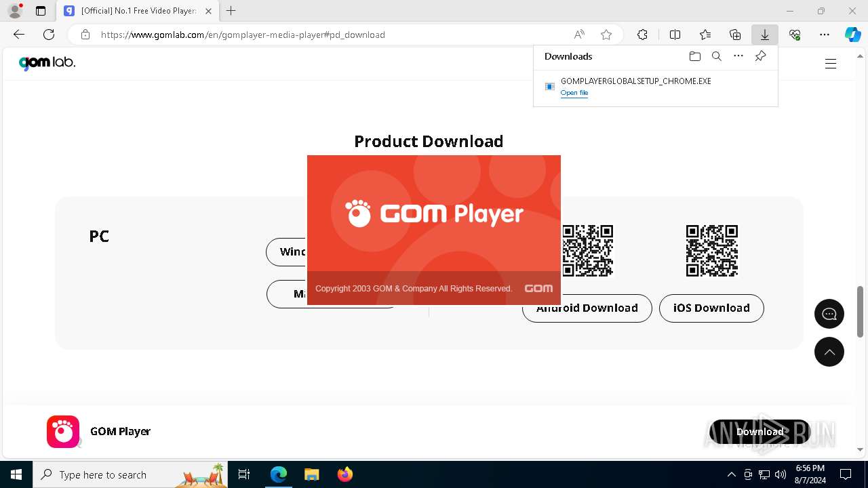Viewport: 868px width, 488px height.
Task: Click Open file link under GOMPLAYERGLOBALSETUP_CHROME.EXE
Action: click(x=574, y=93)
